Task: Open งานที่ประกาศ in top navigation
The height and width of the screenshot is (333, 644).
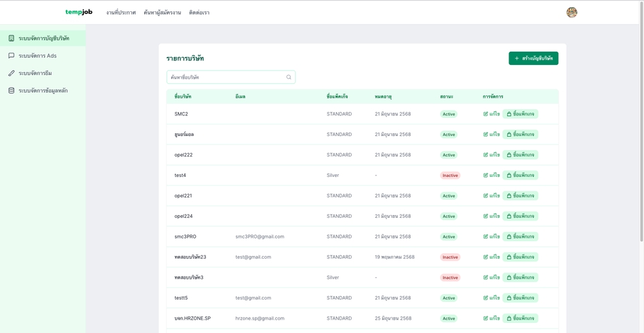Action: [121, 13]
